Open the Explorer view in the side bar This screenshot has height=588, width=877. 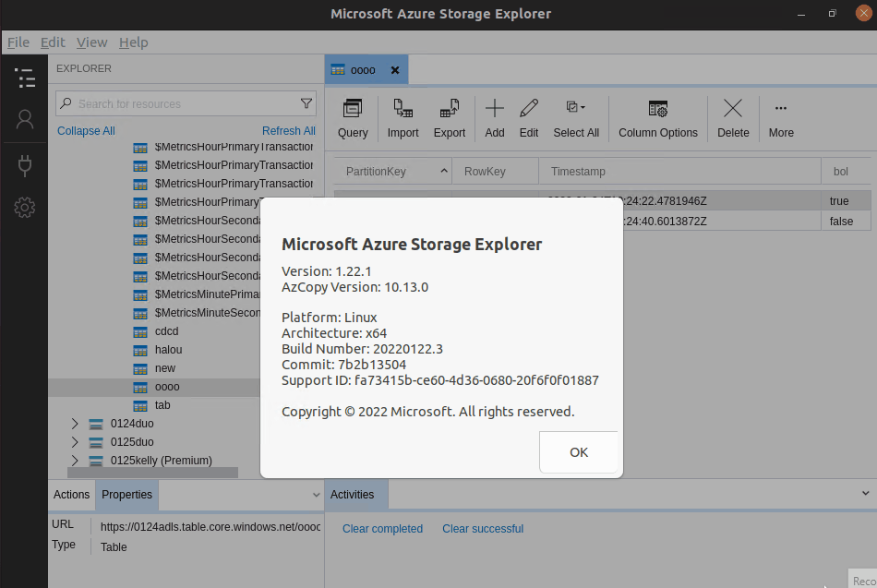(x=25, y=78)
